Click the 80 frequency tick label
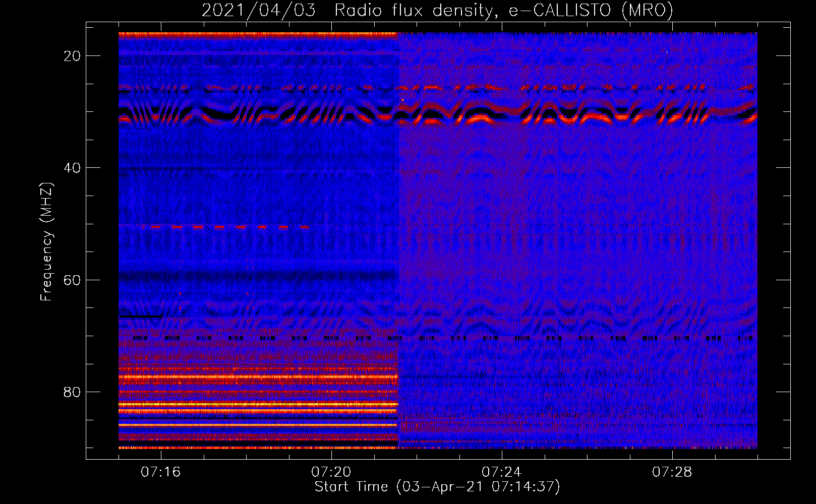Image resolution: width=816 pixels, height=504 pixels. point(72,392)
